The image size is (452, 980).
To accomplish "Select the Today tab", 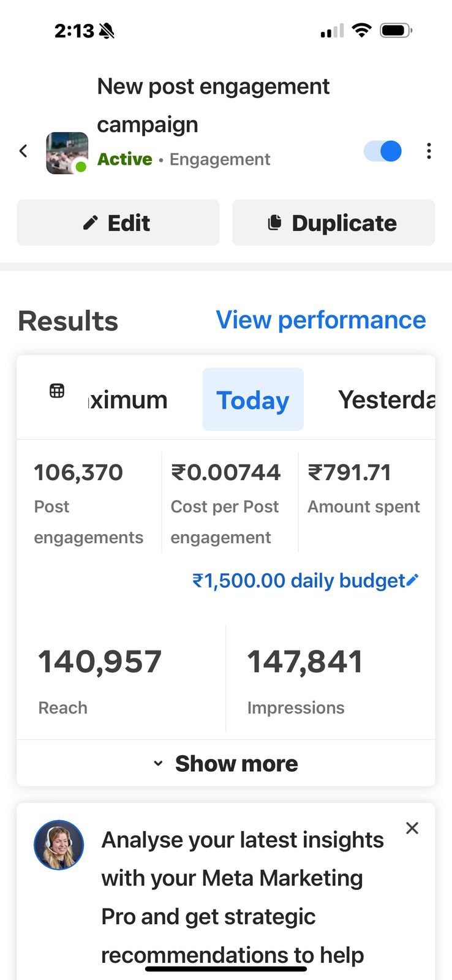I will click(x=253, y=399).
